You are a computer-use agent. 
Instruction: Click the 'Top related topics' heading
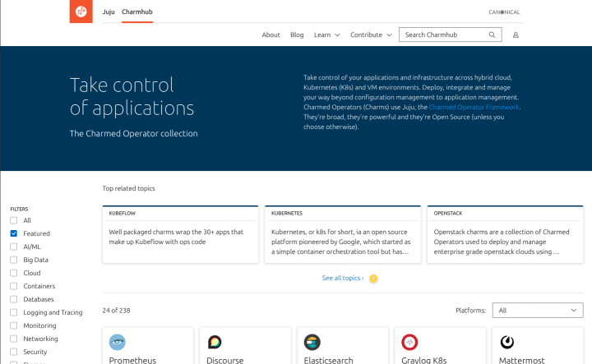coord(129,188)
